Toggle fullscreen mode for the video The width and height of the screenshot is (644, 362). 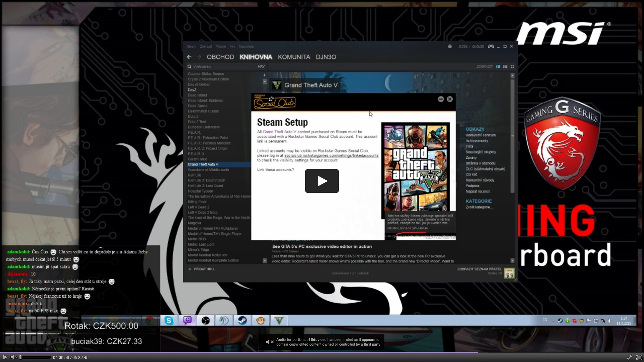[x=639, y=357]
